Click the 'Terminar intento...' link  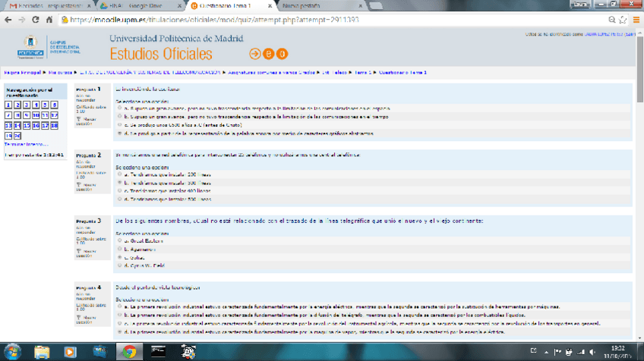point(26,144)
